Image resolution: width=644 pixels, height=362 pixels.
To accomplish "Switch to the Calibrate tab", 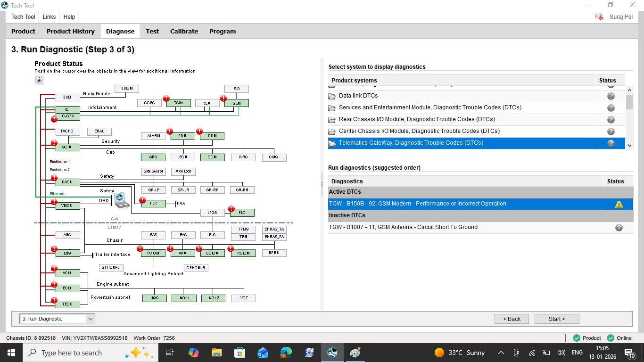I will [184, 31].
